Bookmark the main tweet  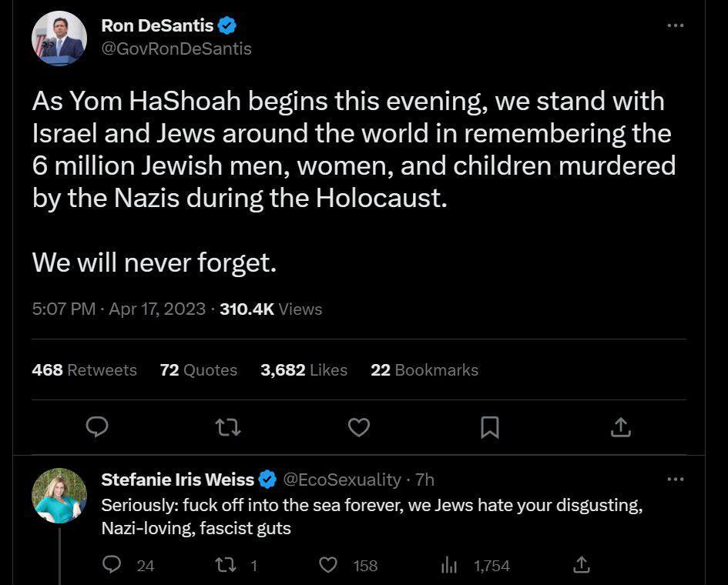click(x=490, y=427)
